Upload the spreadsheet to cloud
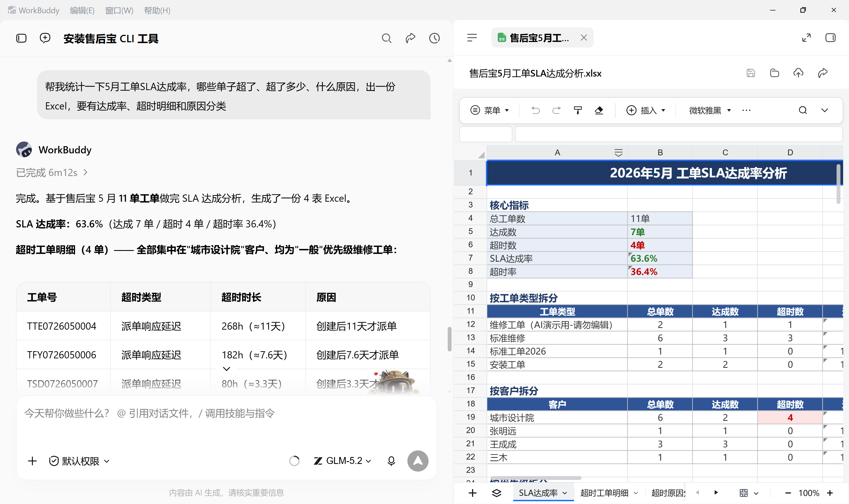 tap(798, 73)
